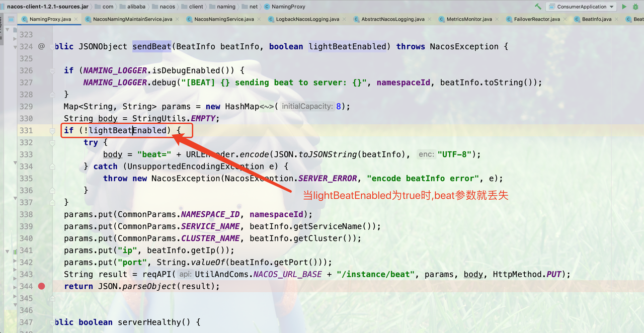The height and width of the screenshot is (333, 644).
Task: Click the sendBeat method name
Action: click(x=151, y=46)
